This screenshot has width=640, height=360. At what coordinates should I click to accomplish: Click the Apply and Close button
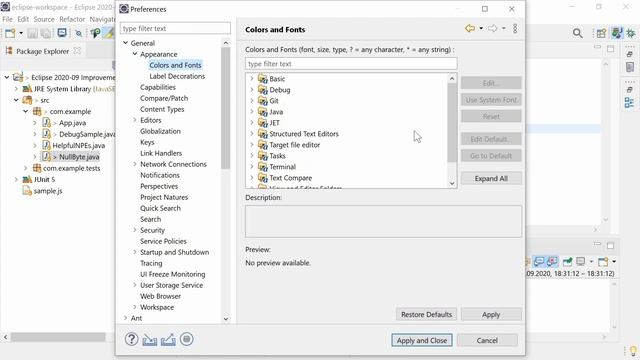[422, 340]
